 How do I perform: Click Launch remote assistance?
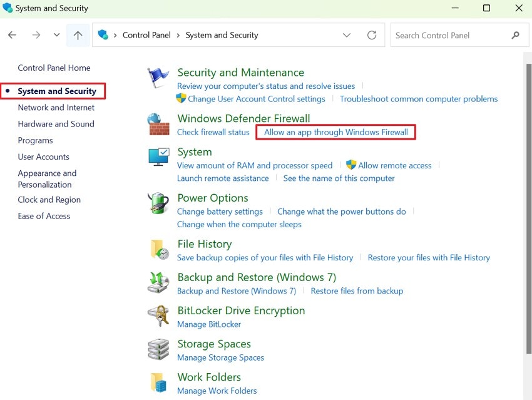coord(223,178)
